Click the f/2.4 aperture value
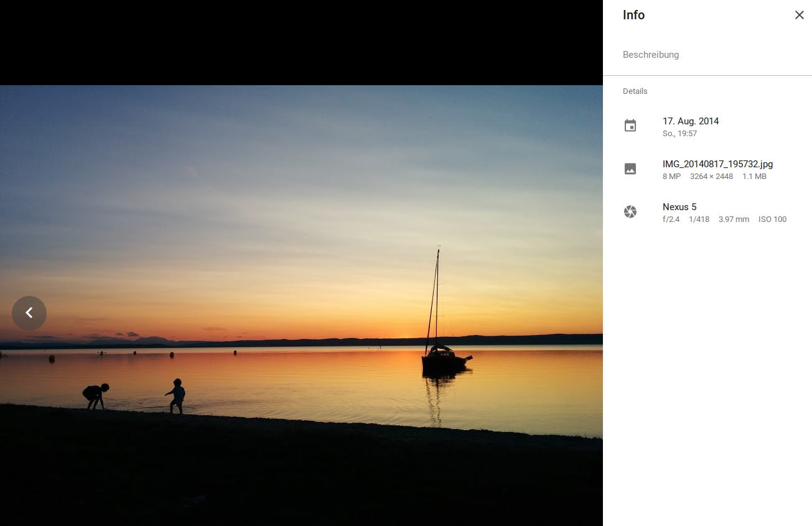The image size is (812, 526). coord(671,219)
